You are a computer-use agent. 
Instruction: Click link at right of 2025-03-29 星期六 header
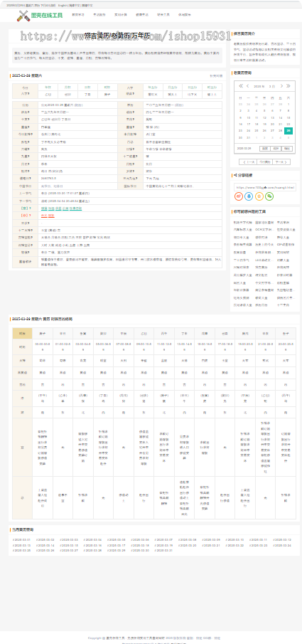click(x=216, y=76)
